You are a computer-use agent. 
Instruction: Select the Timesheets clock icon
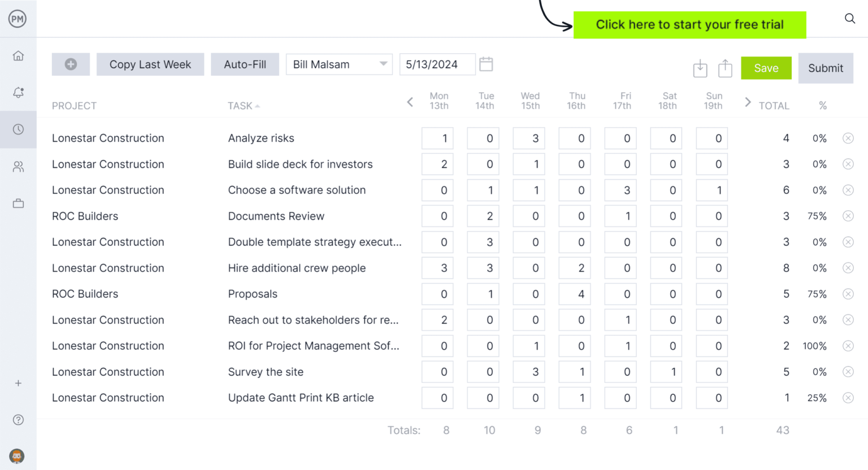pyautogui.click(x=18, y=129)
